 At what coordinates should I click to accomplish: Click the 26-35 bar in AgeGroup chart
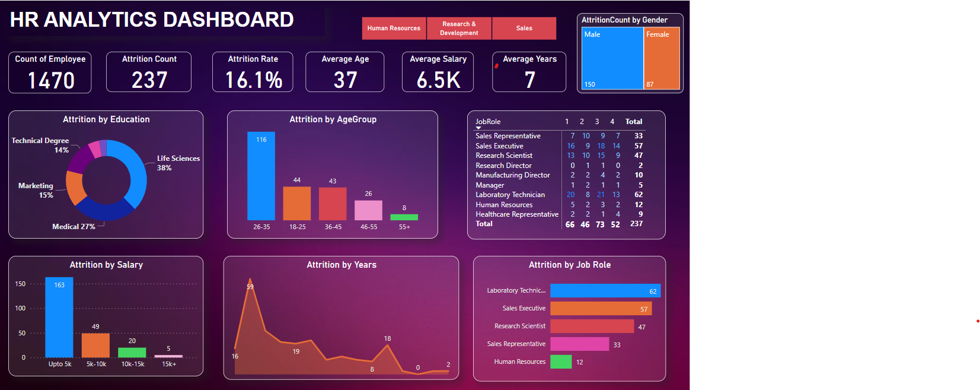261,176
